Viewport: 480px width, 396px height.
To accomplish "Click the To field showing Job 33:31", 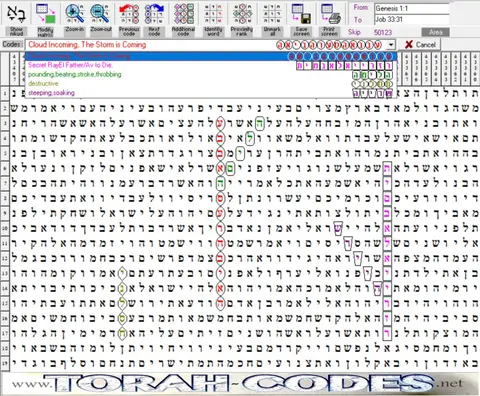I will click(x=411, y=19).
